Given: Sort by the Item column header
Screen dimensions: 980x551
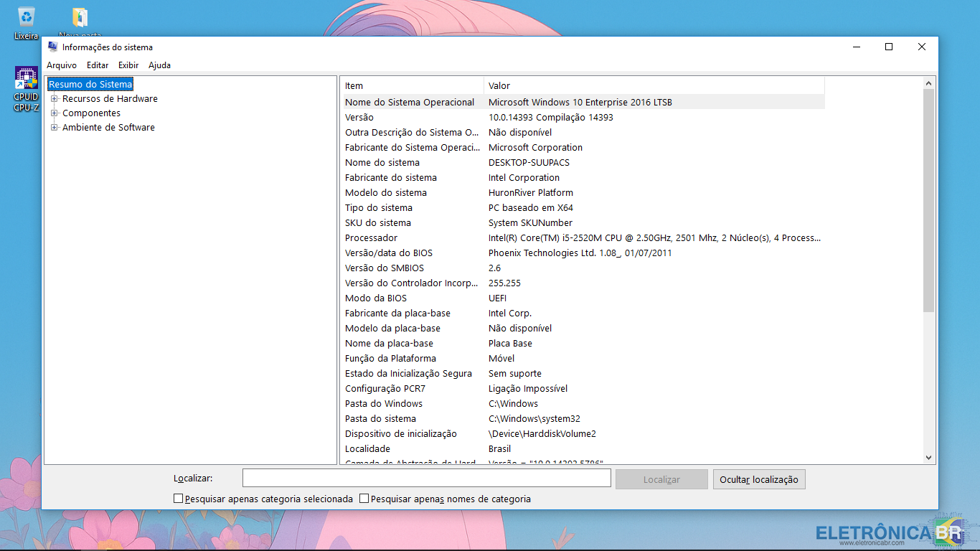Looking at the screenshot, I should coord(413,86).
